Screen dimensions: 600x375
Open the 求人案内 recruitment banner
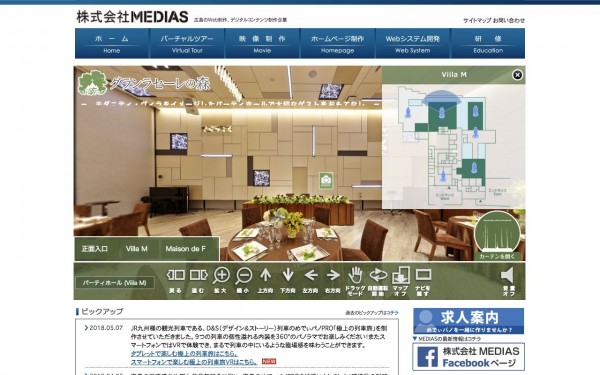click(468, 321)
